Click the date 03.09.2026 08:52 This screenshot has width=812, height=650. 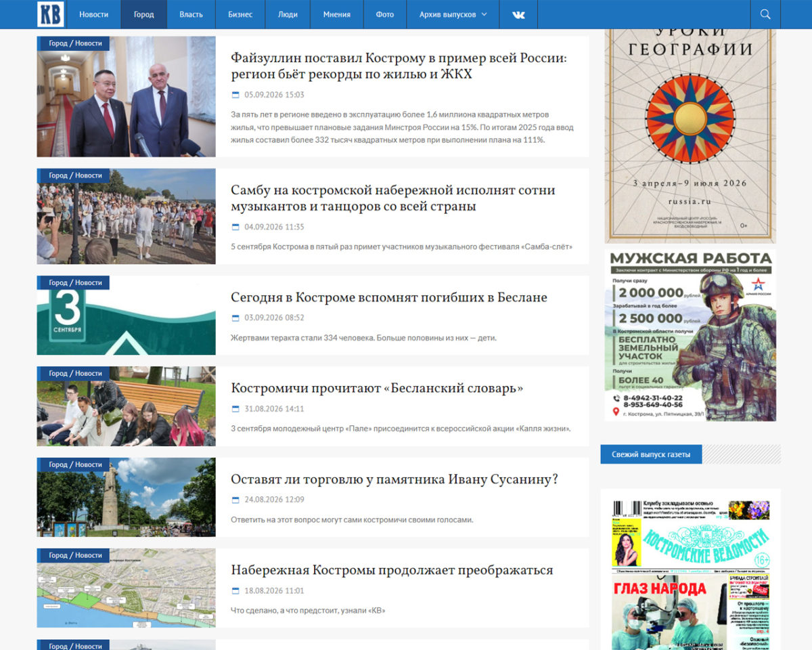click(x=274, y=318)
